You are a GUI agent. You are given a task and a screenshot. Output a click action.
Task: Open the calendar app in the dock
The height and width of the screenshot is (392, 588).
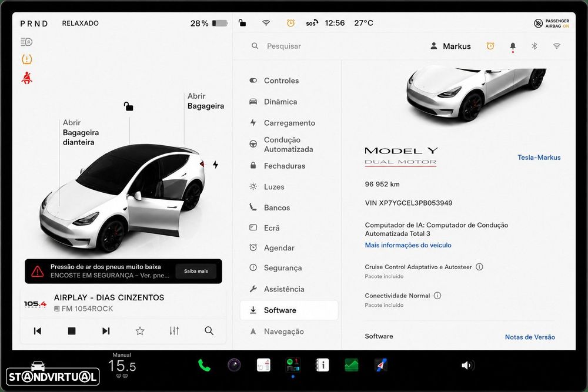pyautogui.click(x=263, y=365)
